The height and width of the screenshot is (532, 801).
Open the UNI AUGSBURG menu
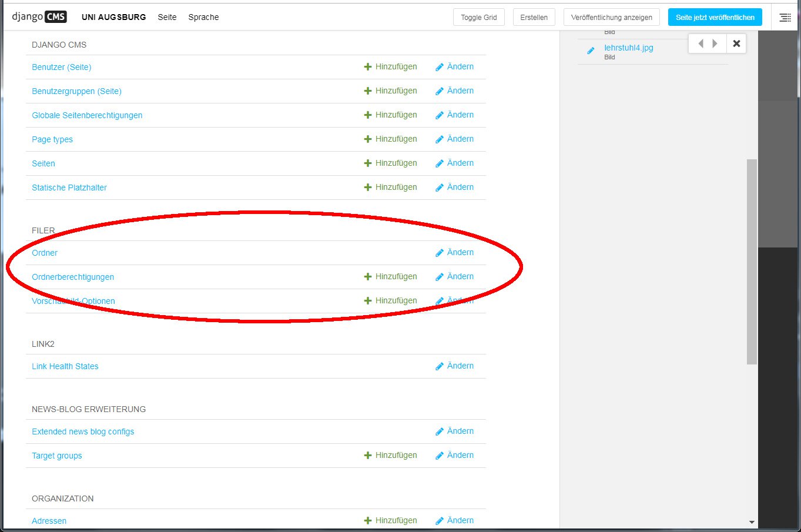click(x=114, y=17)
